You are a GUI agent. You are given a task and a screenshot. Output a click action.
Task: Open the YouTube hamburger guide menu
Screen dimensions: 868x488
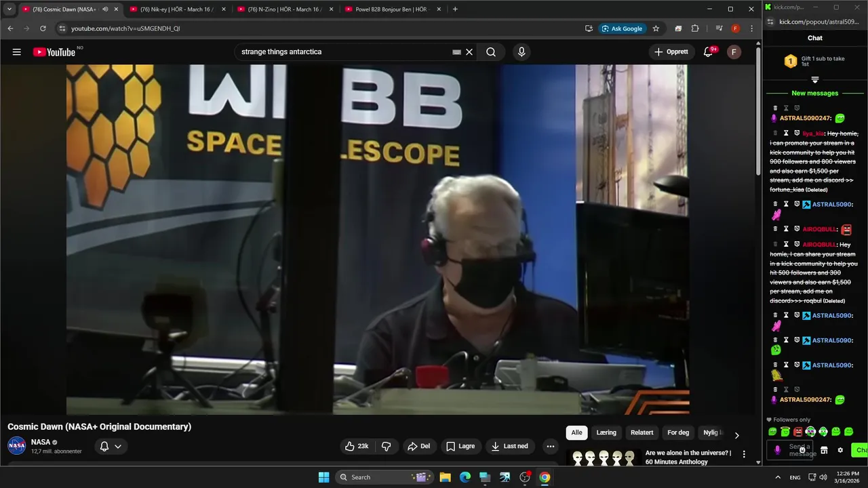pyautogui.click(x=16, y=52)
